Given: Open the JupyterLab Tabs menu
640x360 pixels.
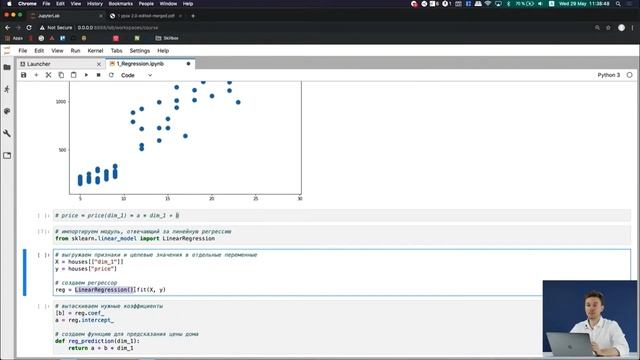Looking at the screenshot, I should click(x=116, y=51).
